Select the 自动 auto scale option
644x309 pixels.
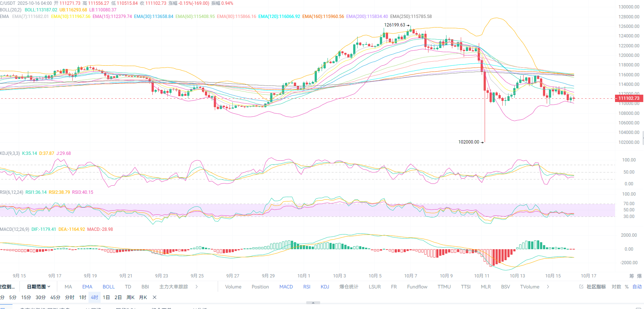pos(637,287)
